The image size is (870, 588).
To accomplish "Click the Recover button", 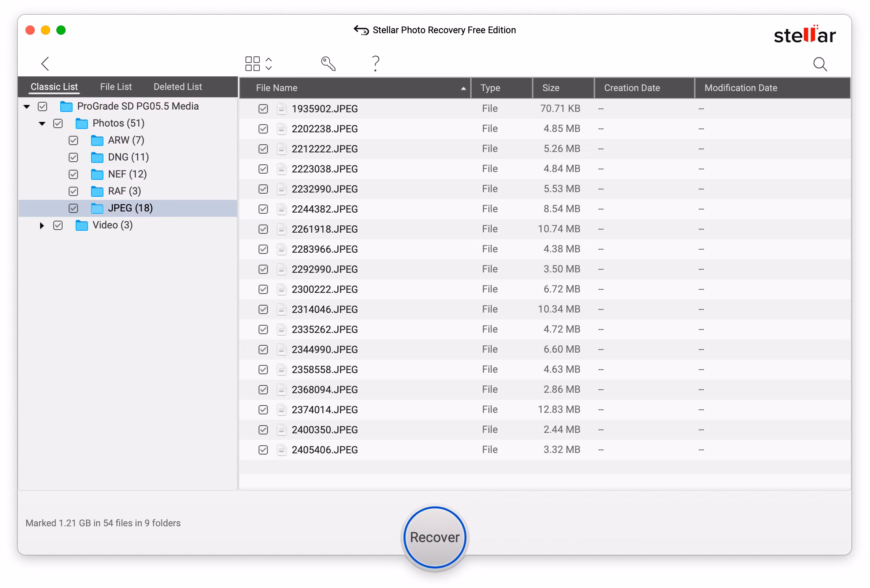I will point(435,537).
